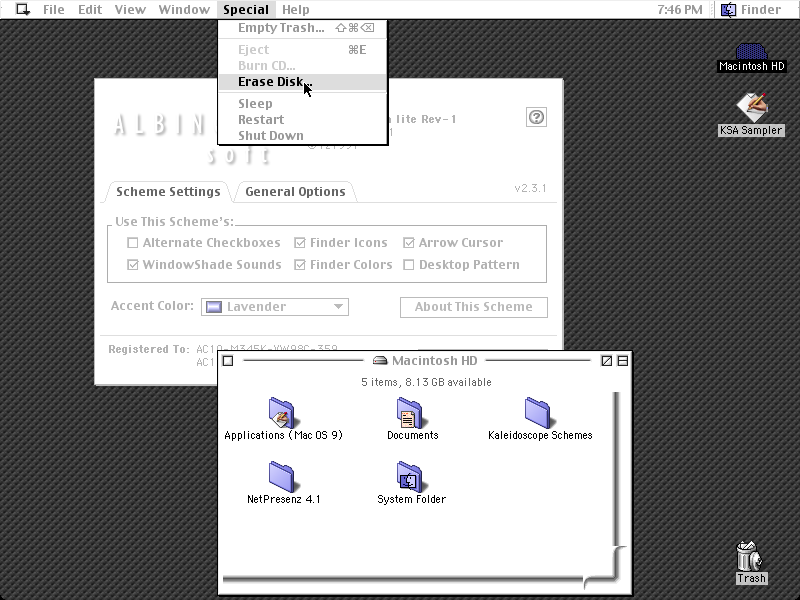Enable the Desktop Pattern checkbox

pos(409,265)
